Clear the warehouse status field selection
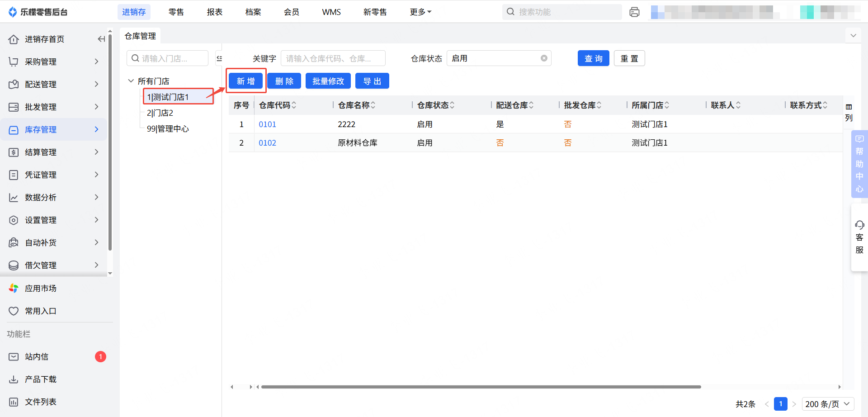Screen dimensions: 868x417 tap(544, 58)
